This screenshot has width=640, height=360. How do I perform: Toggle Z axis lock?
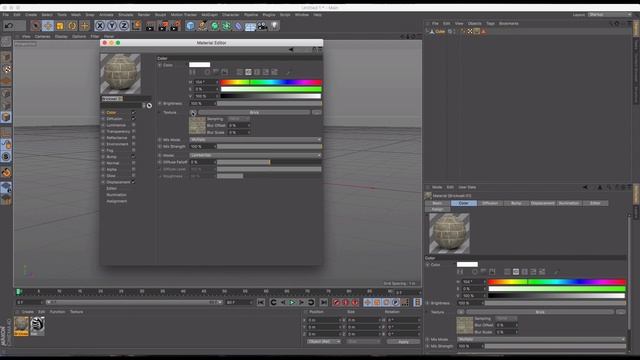[x=124, y=26]
